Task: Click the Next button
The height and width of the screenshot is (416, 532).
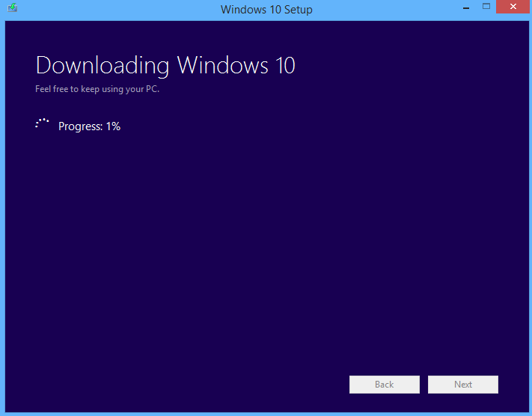Action: (x=462, y=385)
